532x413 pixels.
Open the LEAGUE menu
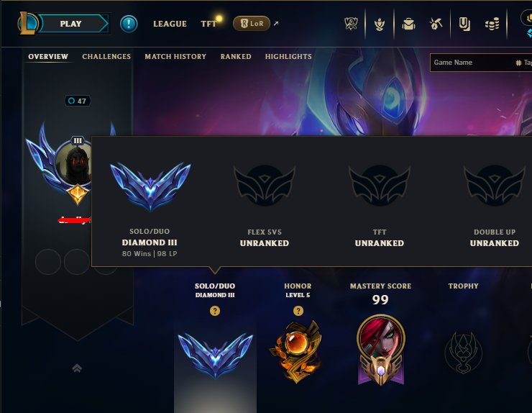(170, 24)
